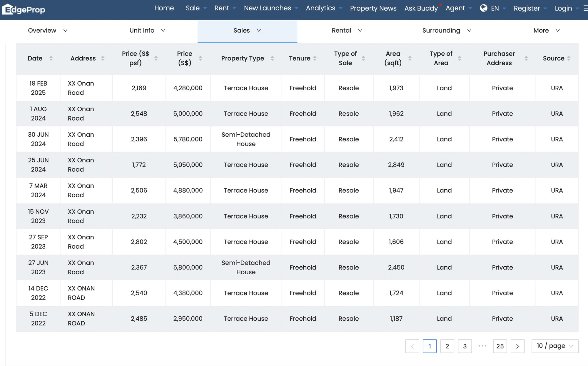
Task: Click area 1,947 cell
Action: coord(396,190)
